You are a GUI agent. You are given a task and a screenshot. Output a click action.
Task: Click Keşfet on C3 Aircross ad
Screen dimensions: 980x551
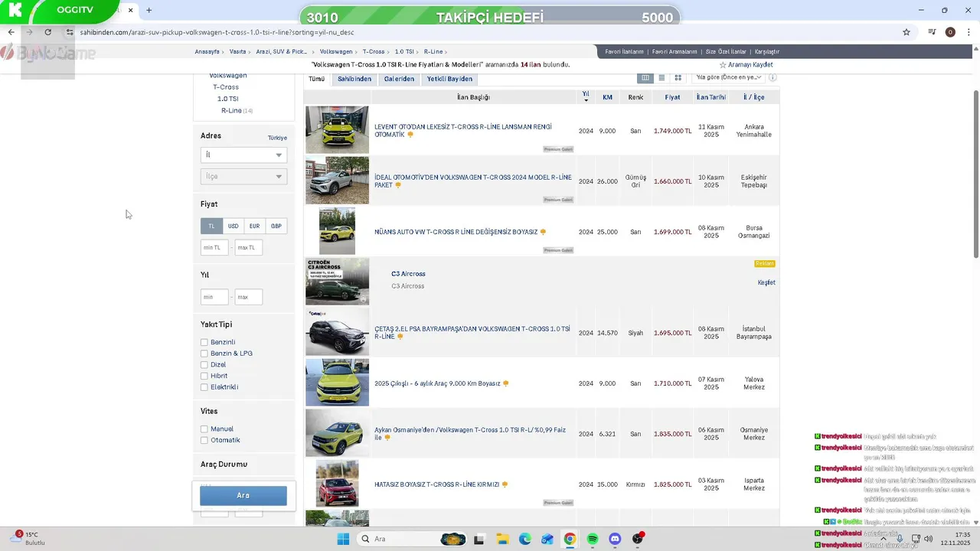[766, 282]
